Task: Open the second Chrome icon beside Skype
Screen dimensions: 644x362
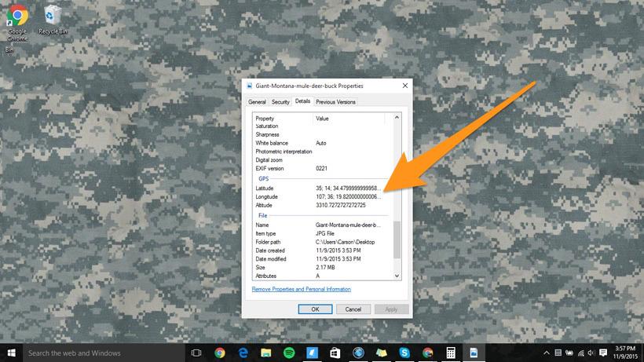Action: coord(427,353)
